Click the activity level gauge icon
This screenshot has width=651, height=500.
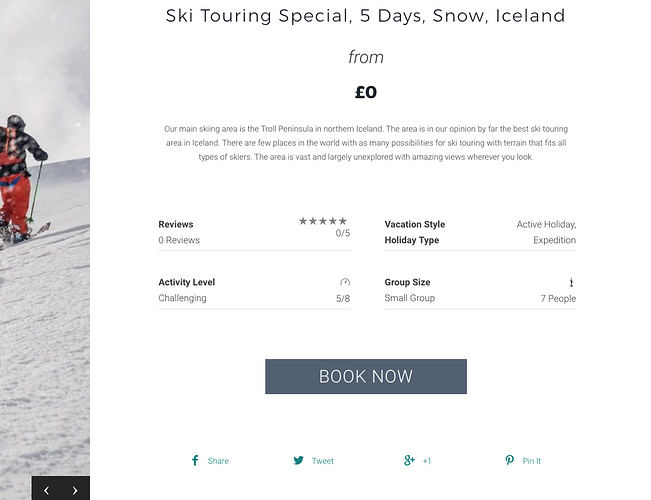(345, 282)
